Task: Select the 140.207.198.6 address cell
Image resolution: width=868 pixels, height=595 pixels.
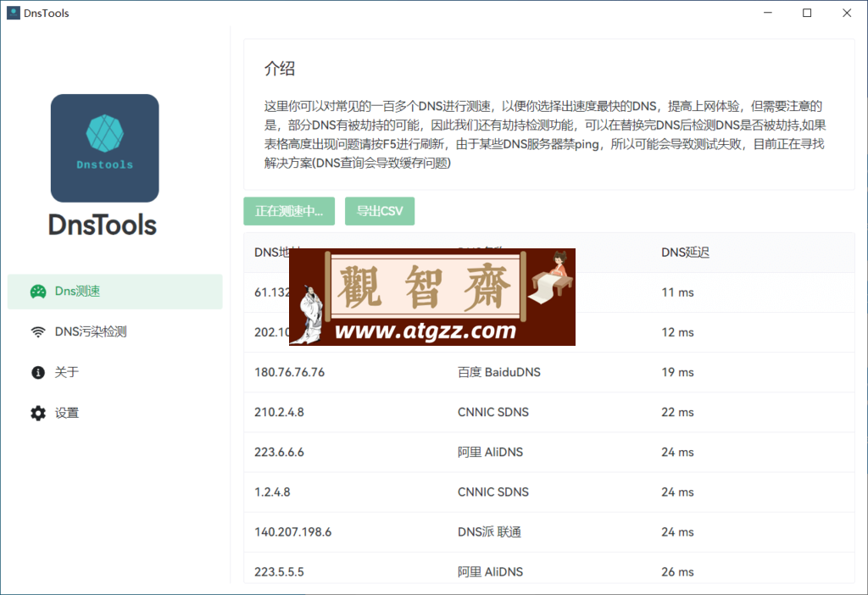Action: [x=292, y=532]
